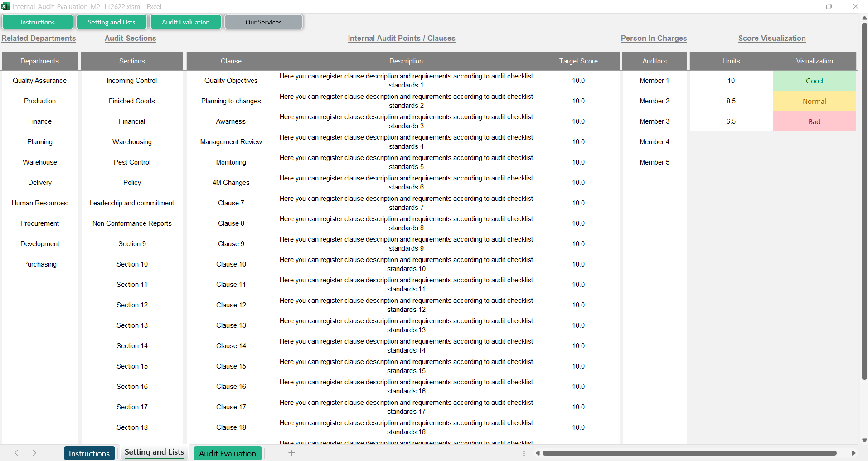The width and height of the screenshot is (868, 461).
Task: Click the horizontal scrollbar right arrow
Action: [853, 453]
